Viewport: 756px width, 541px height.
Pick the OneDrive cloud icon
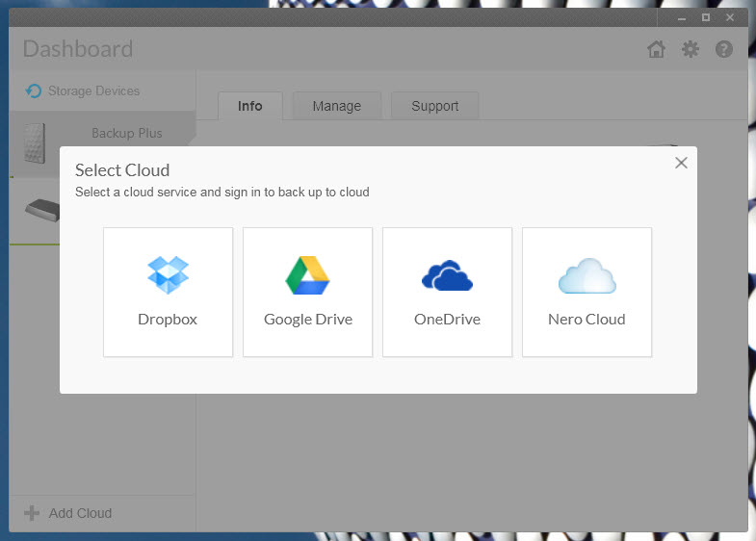(447, 275)
